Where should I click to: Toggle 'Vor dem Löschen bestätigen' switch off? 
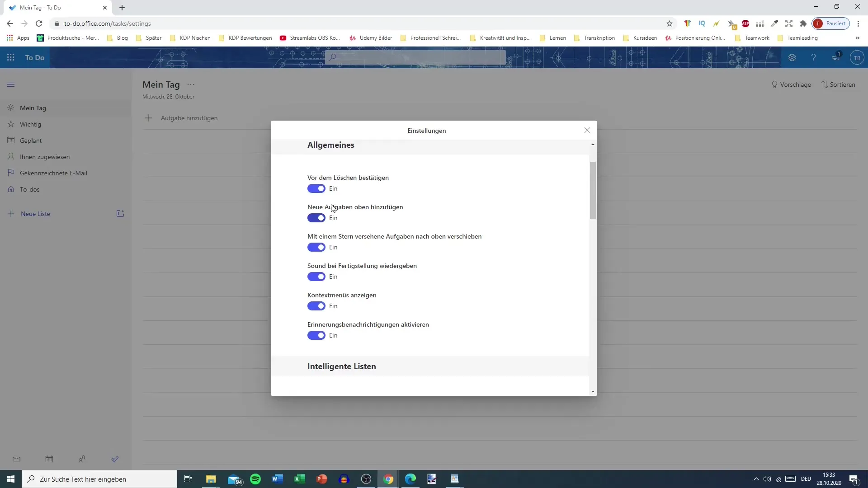click(x=316, y=188)
